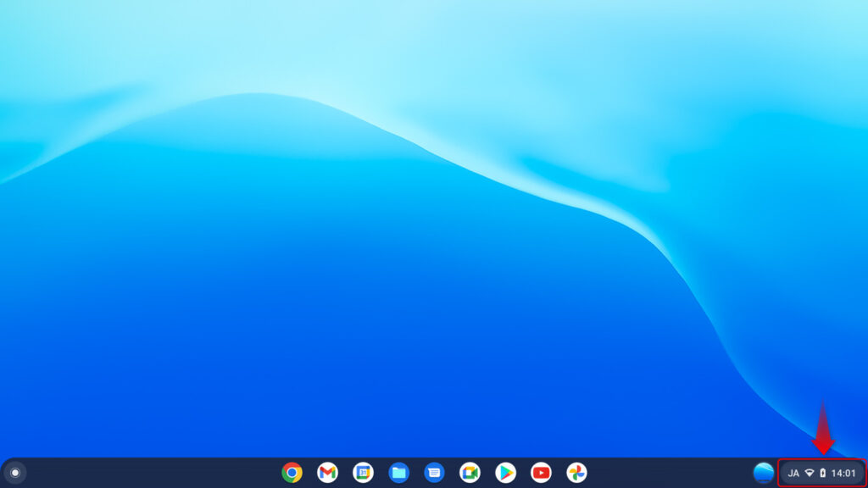This screenshot has height=488, width=868.
Task: Open the Google Play Store
Action: [x=505, y=473]
